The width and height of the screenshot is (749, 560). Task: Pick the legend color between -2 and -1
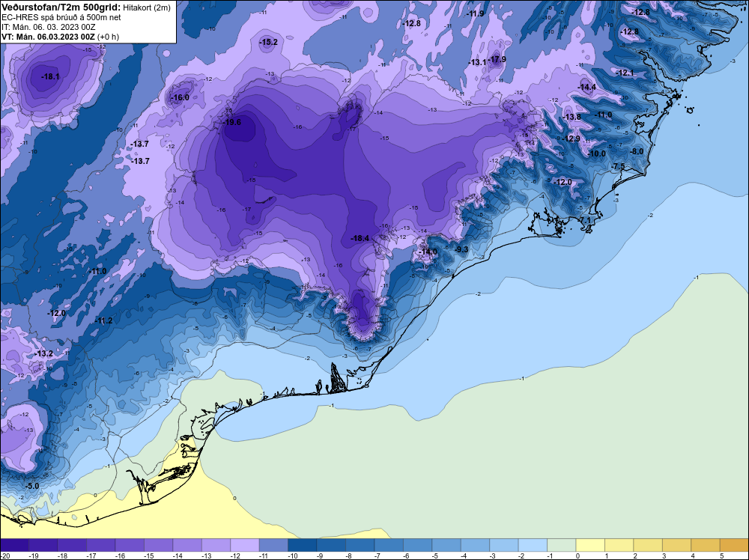pos(533,545)
